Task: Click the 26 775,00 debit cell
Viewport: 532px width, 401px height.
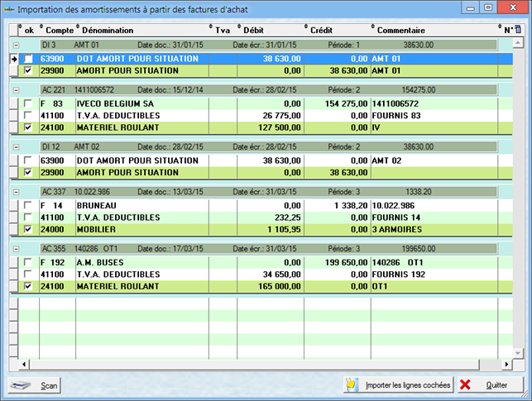Action: [x=271, y=115]
